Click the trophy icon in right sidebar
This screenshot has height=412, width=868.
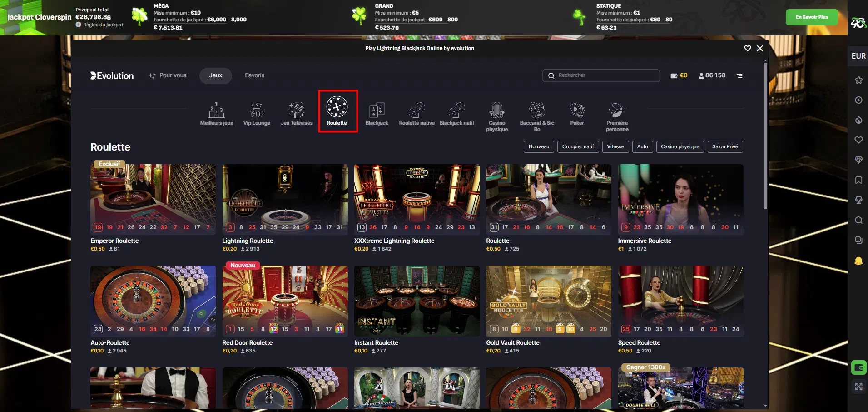coord(858,200)
